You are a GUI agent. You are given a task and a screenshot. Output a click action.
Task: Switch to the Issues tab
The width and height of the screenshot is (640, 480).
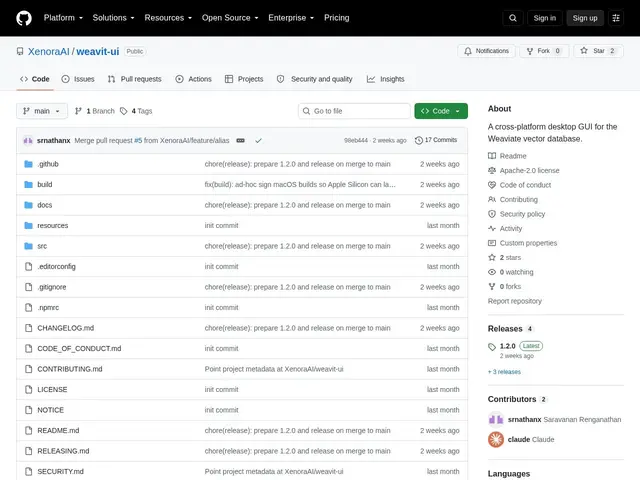pyautogui.click(x=78, y=79)
